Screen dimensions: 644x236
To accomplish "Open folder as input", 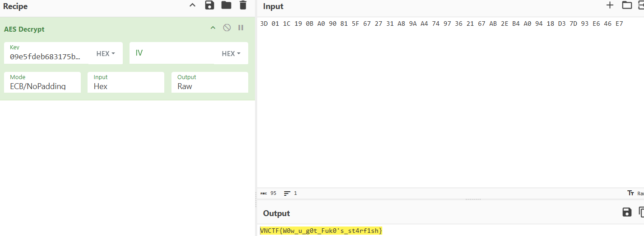I will (627, 5).
